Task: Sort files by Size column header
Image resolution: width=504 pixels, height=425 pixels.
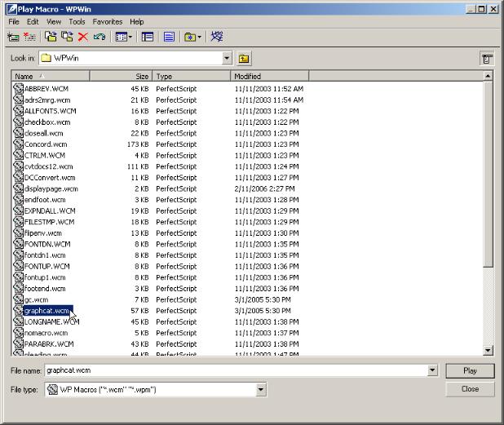Action: (x=121, y=76)
